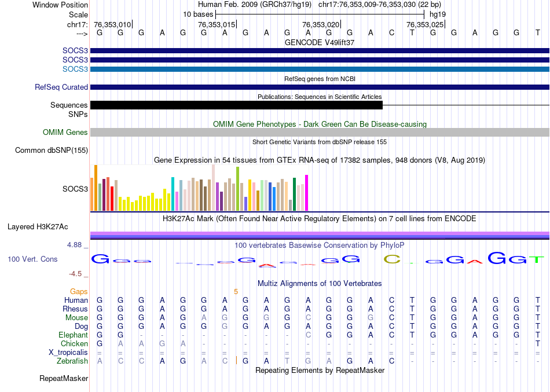Click the ---> base sequence arrow label
Viewport: 550px width, 392px height.
coord(82,34)
